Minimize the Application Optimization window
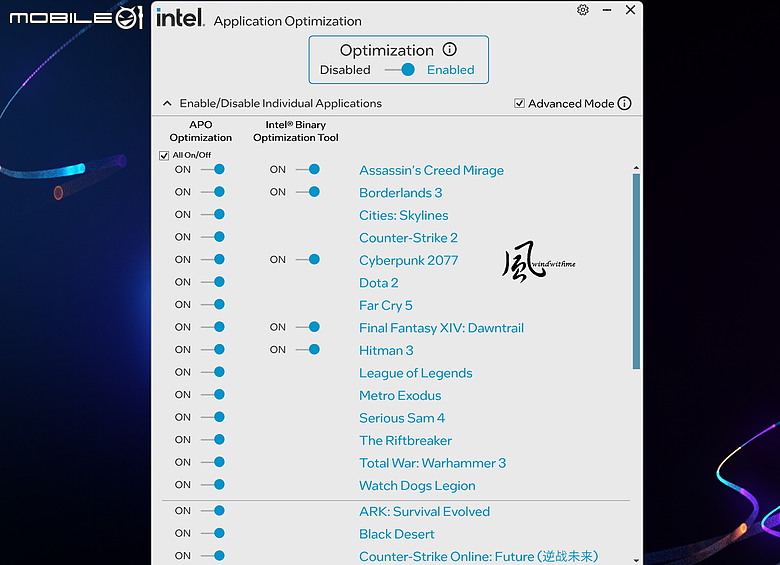This screenshot has width=780, height=565. point(606,10)
